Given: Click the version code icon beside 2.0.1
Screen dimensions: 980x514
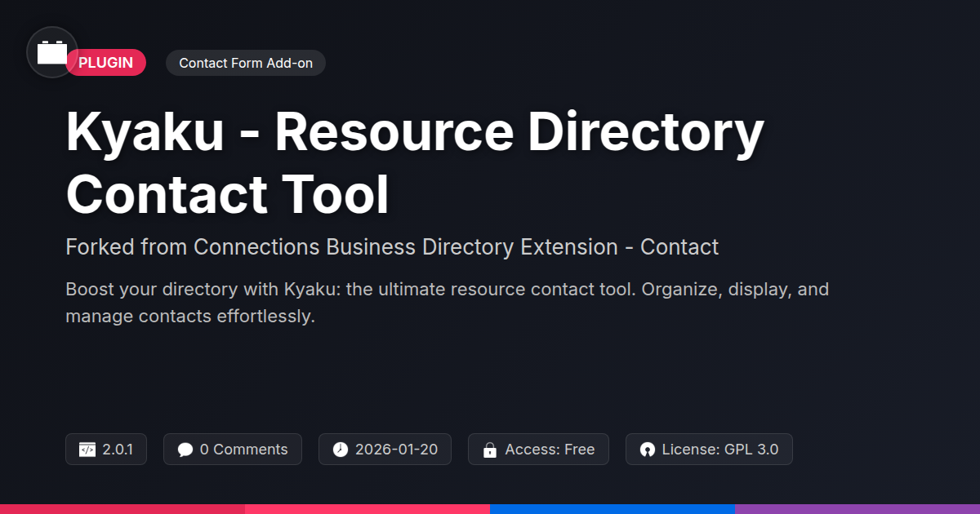Looking at the screenshot, I should tap(87, 450).
